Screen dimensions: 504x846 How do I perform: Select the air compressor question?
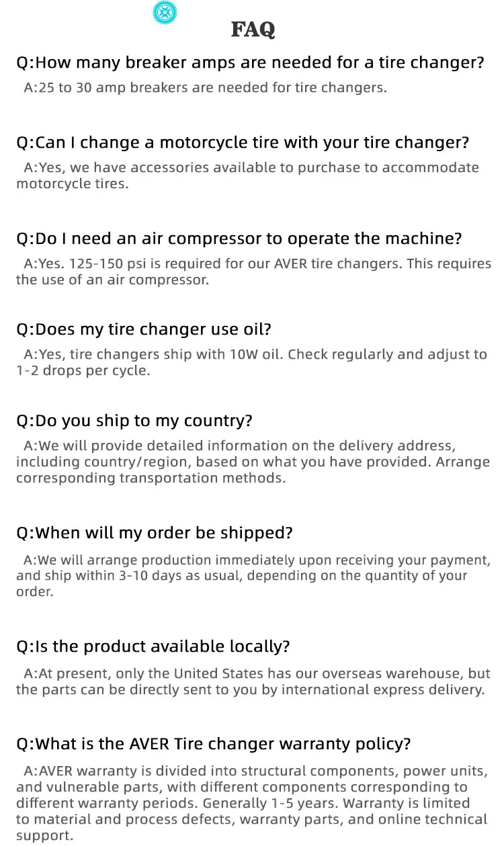pos(239,239)
